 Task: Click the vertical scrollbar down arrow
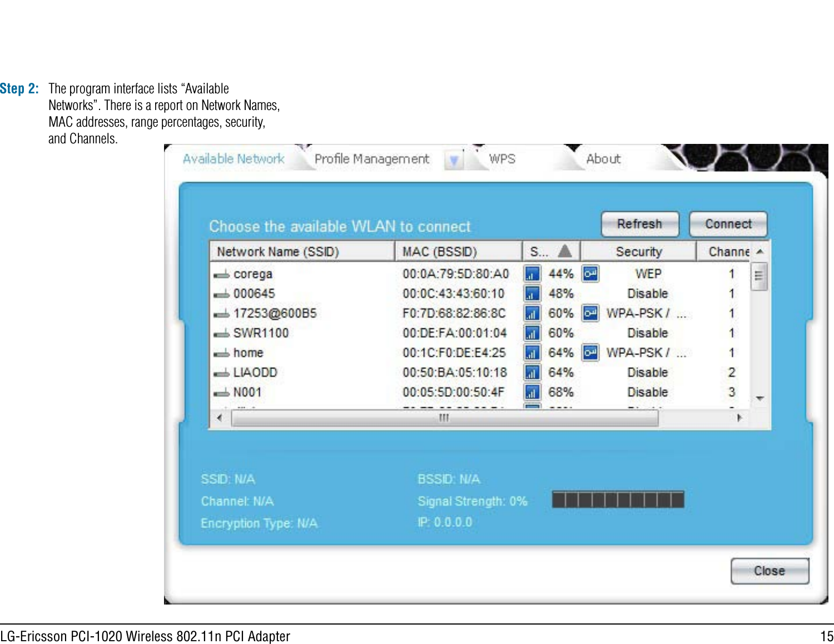[759, 398]
